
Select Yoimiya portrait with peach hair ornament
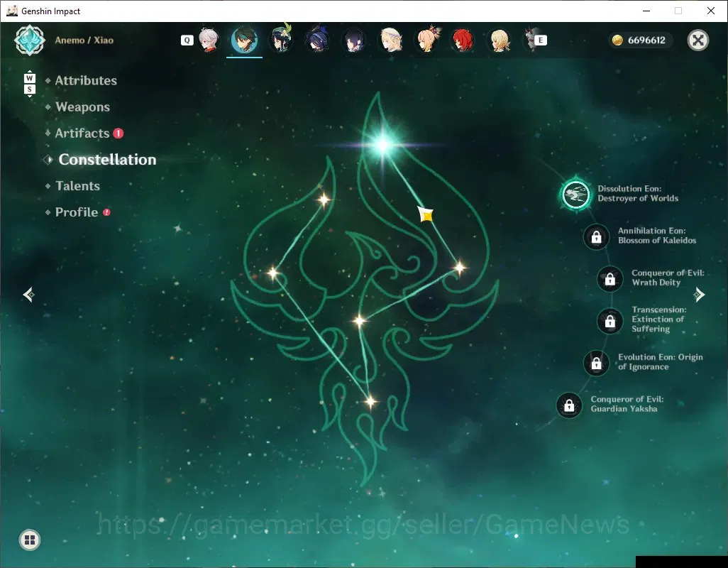tap(427, 40)
